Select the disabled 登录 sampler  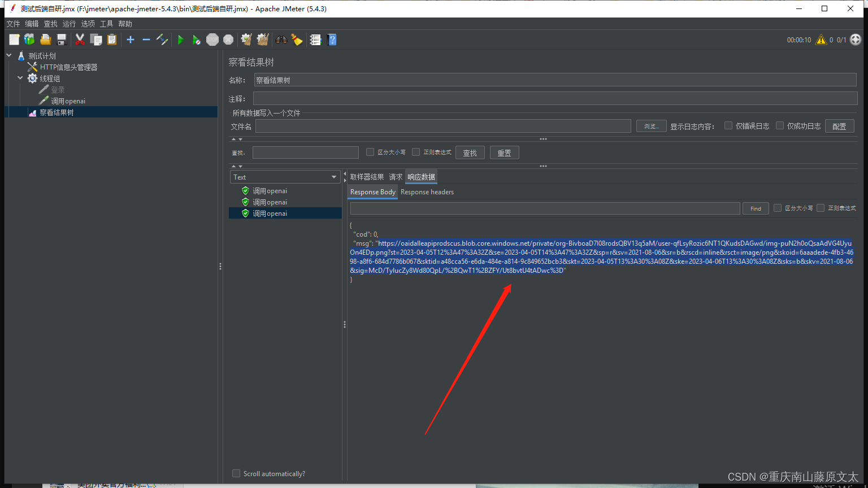pos(58,90)
